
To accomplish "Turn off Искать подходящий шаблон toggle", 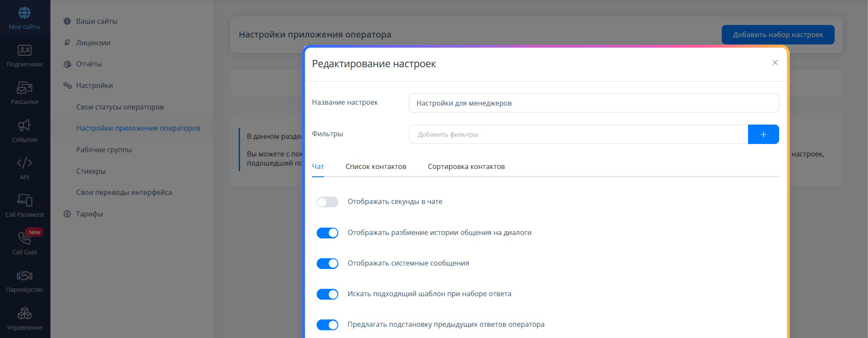I will pos(327,294).
